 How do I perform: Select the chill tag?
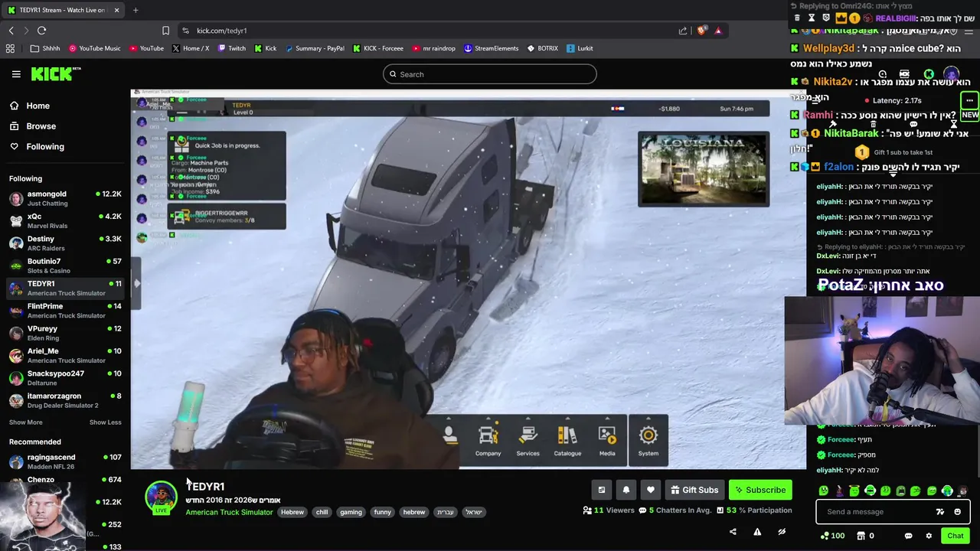[322, 512]
